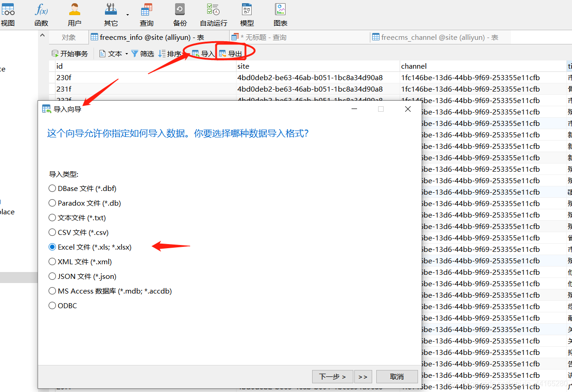Open the 视图 (View) toolbar icon
Screen dimensions: 572x392
(8, 14)
